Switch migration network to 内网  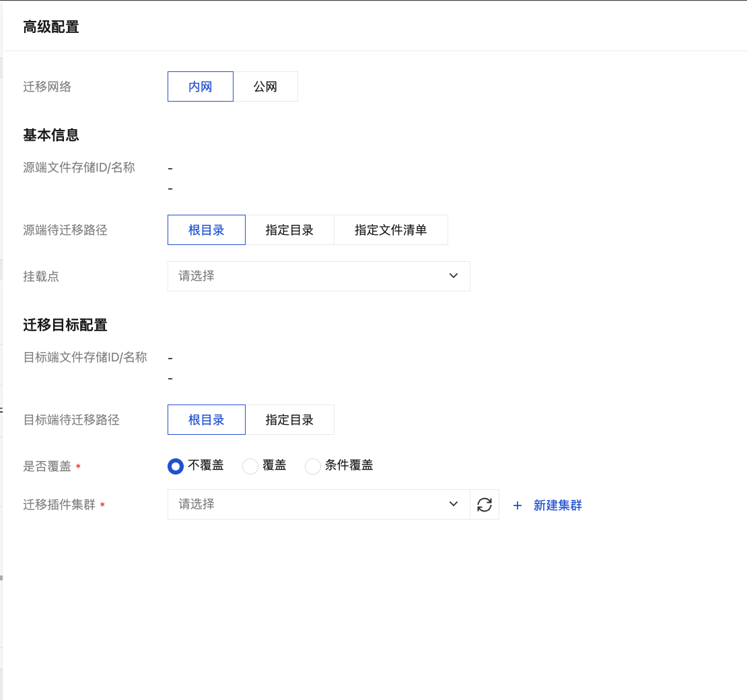pos(201,87)
